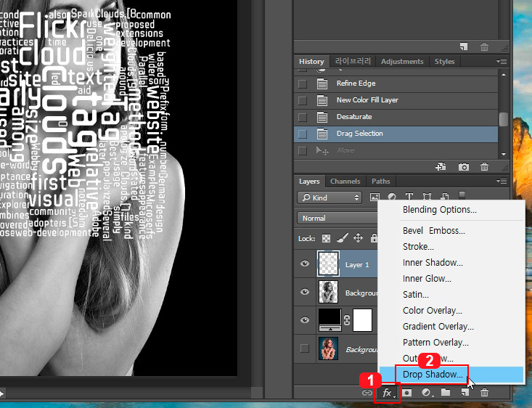Lock image pixels brush icon
Image resolution: width=532 pixels, height=408 pixels.
pyautogui.click(x=343, y=238)
